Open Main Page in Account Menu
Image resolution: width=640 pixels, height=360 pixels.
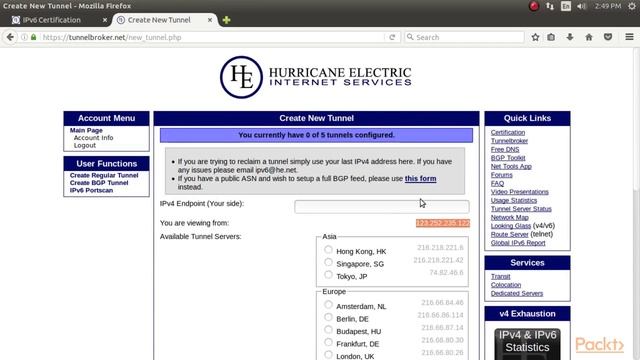86,130
